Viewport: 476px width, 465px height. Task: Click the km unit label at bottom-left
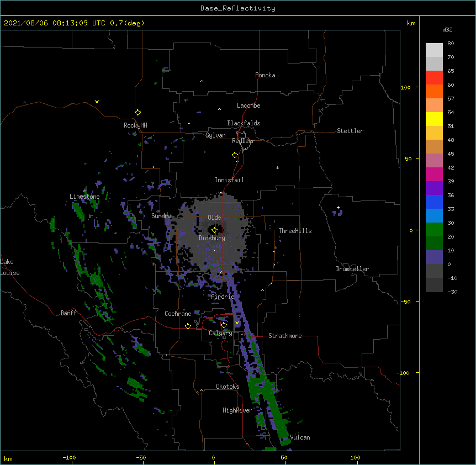[x=8, y=458]
